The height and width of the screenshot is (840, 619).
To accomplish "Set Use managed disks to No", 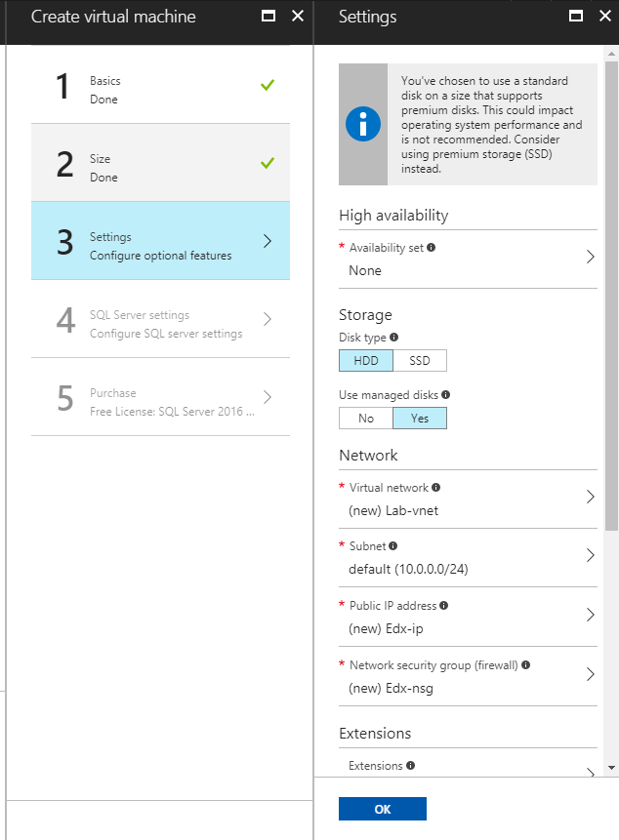I will tap(366, 419).
